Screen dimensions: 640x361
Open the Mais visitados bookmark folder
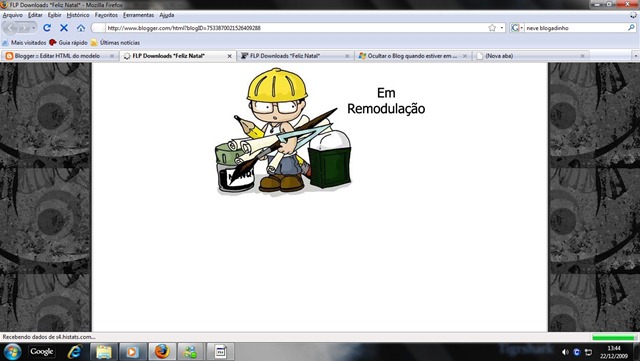pyautogui.click(x=24, y=42)
